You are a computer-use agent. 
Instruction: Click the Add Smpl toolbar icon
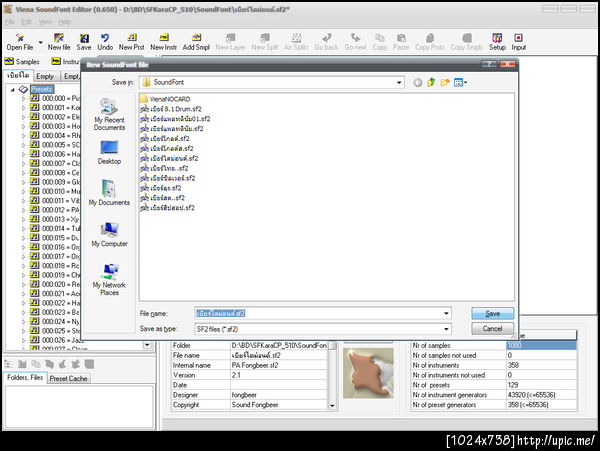pos(196,42)
